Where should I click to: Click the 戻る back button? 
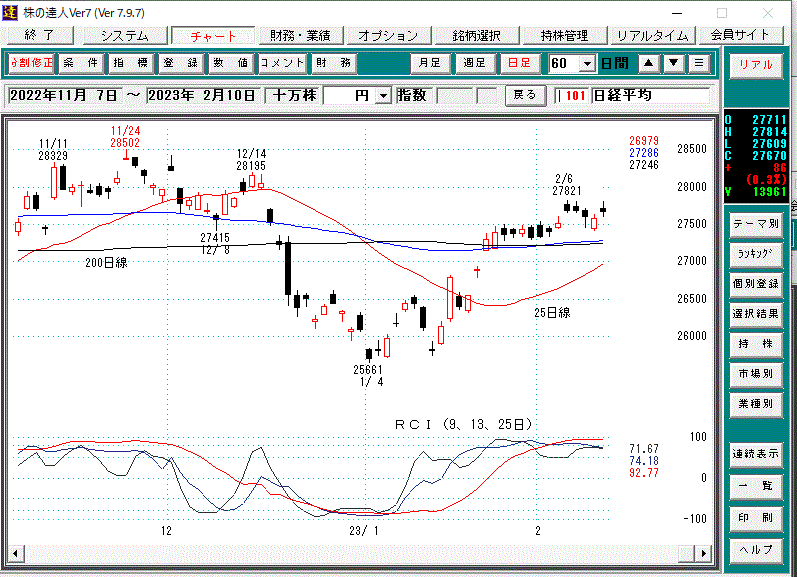[525, 95]
